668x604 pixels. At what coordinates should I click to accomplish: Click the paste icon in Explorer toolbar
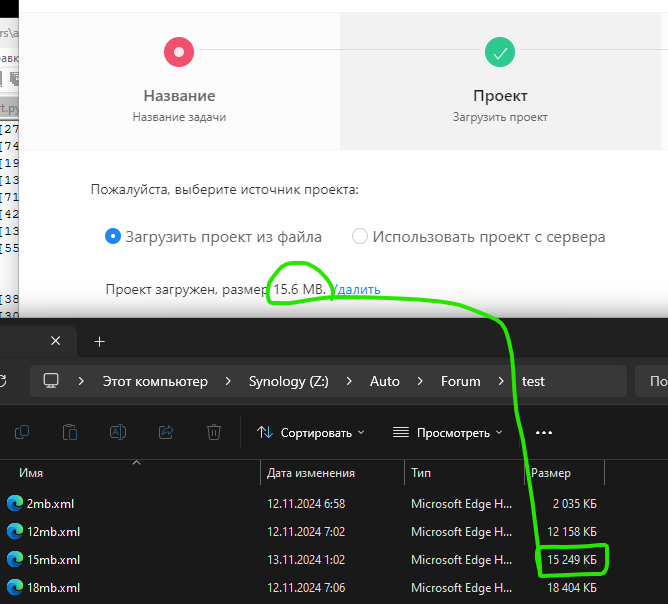click(x=70, y=432)
